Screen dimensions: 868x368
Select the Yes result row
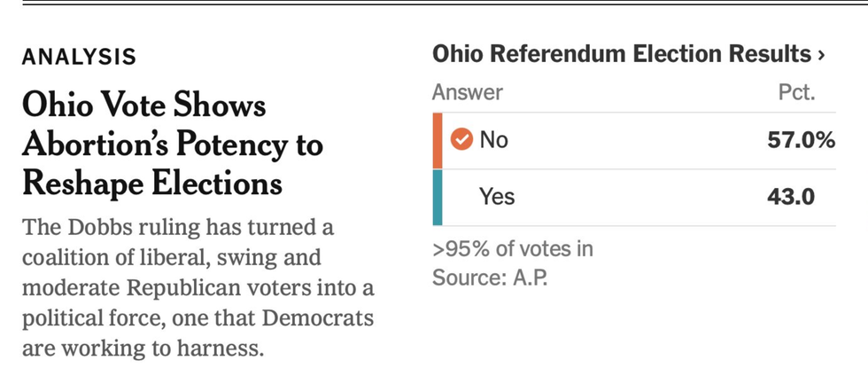633,197
